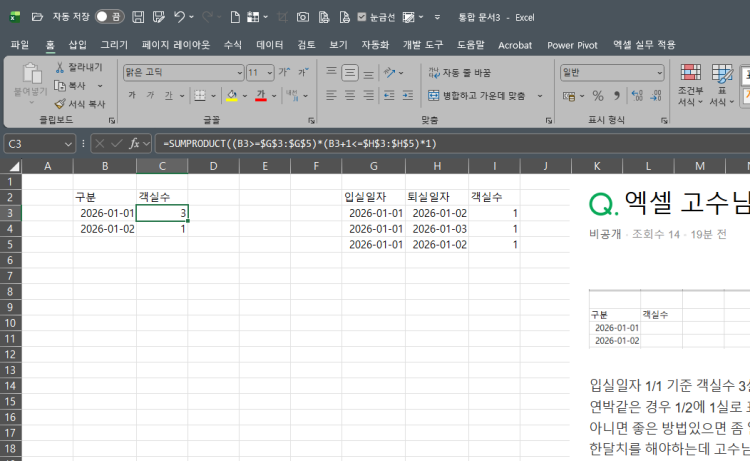750x461 pixels.
Task: Switch to the Power Pivot tab
Action: point(572,45)
